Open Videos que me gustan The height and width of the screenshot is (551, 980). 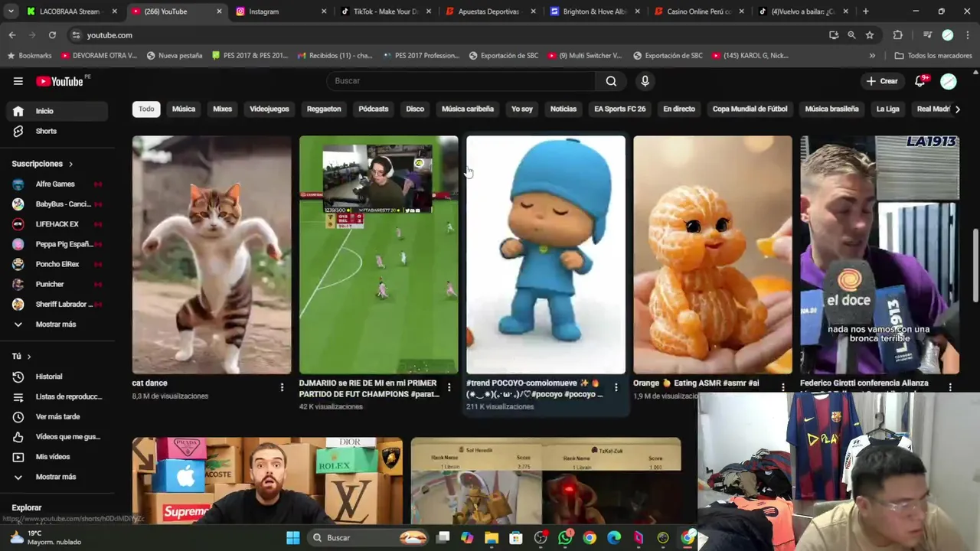pos(58,437)
